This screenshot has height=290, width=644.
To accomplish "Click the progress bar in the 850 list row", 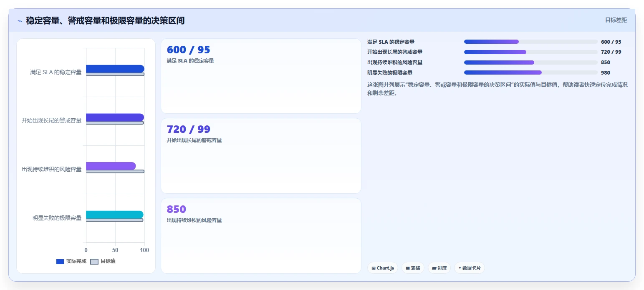I will click(531, 62).
